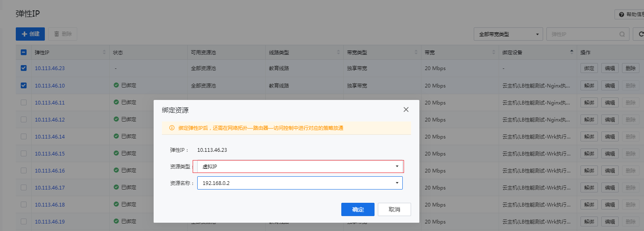Click 编辑 in the 10.113.46.23 row

pos(610,68)
